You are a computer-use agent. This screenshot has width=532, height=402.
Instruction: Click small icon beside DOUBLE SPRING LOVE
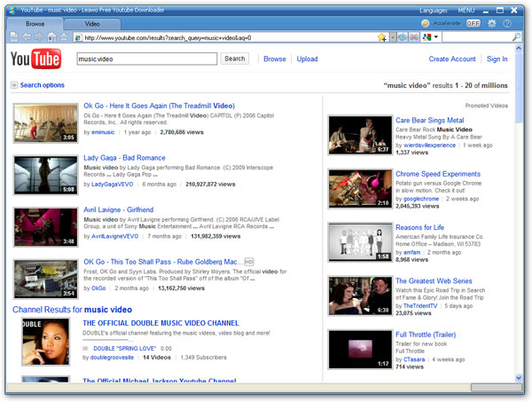[x=85, y=349]
